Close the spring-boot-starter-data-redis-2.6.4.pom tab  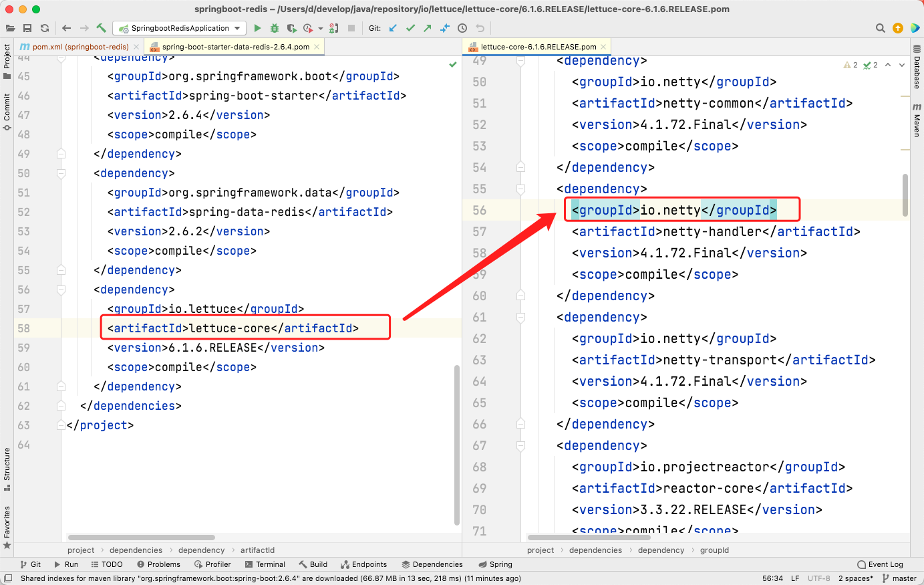pyautogui.click(x=317, y=47)
